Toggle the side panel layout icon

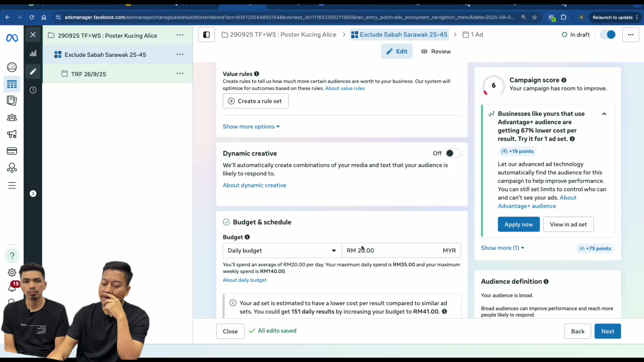point(206,35)
